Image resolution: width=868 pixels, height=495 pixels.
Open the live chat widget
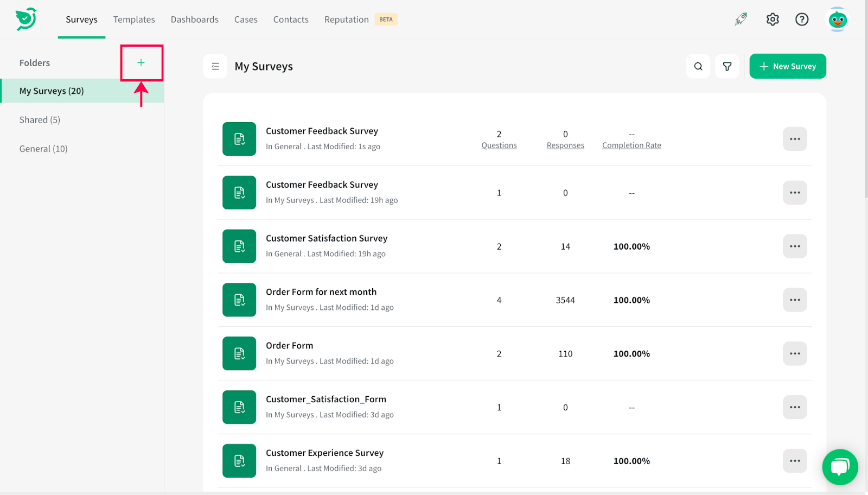point(840,467)
